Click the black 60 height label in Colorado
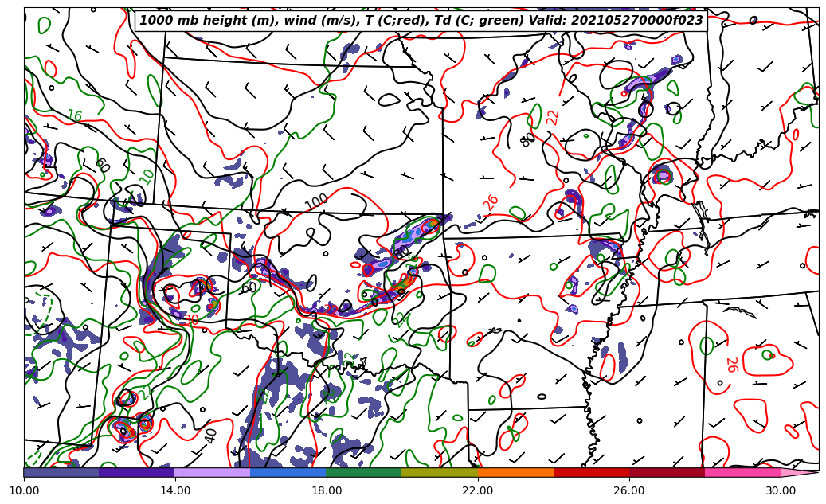 click(103, 166)
